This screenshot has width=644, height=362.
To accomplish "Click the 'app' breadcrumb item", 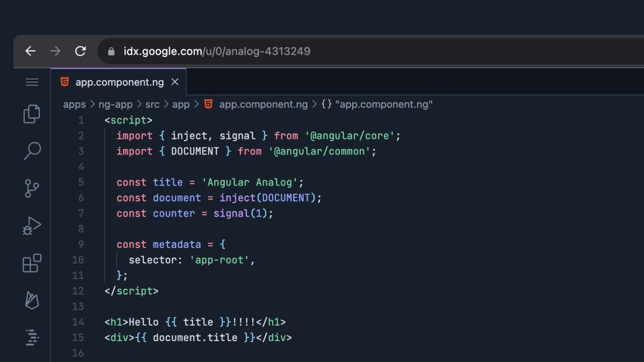I will 181,104.
